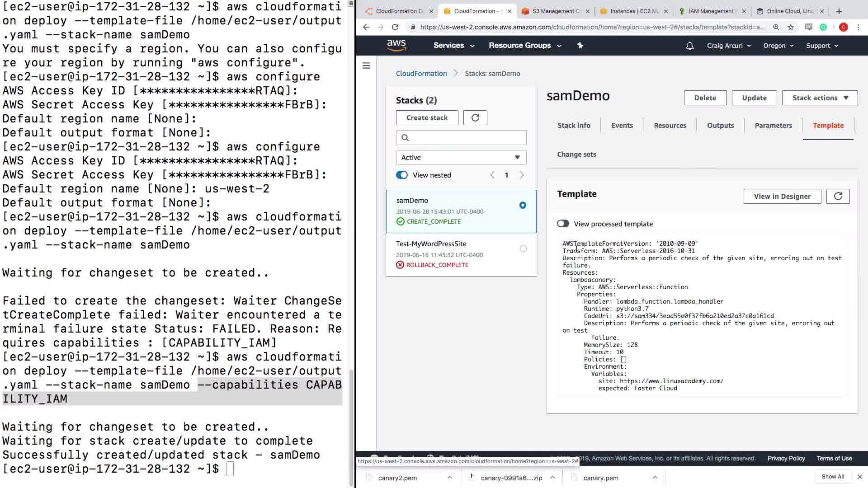This screenshot has height=488, width=868.
Task: Select the Test-MyWordPressSite stack radio button
Action: click(x=523, y=249)
